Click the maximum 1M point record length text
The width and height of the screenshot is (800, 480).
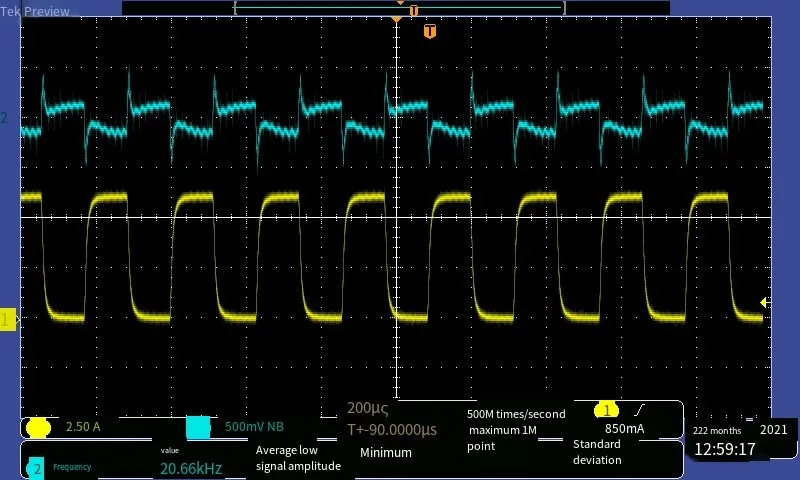tap(502, 438)
